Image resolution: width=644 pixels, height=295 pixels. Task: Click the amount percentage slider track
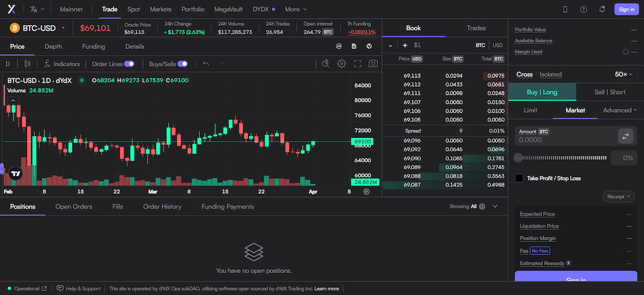[561, 158]
